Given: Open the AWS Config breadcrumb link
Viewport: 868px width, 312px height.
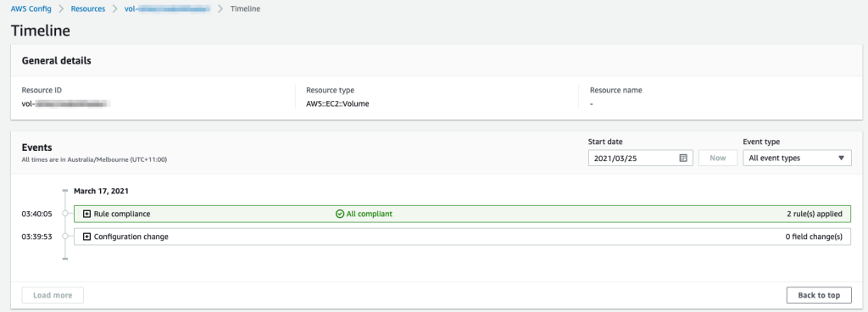Looking at the screenshot, I should click(31, 8).
